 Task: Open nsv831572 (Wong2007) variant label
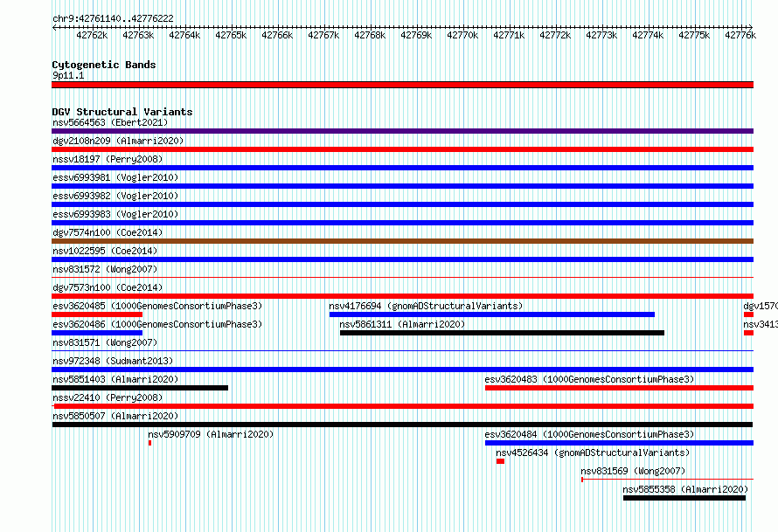point(105,269)
